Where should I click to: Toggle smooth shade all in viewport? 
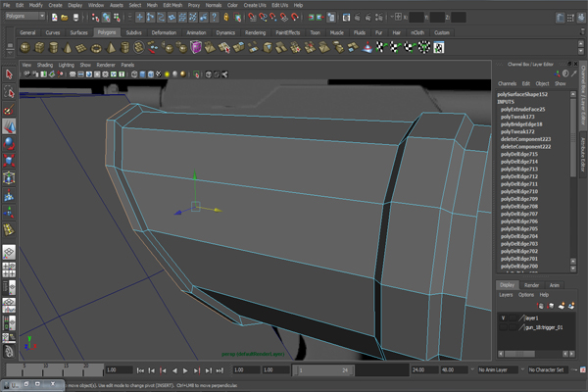[x=142, y=74]
